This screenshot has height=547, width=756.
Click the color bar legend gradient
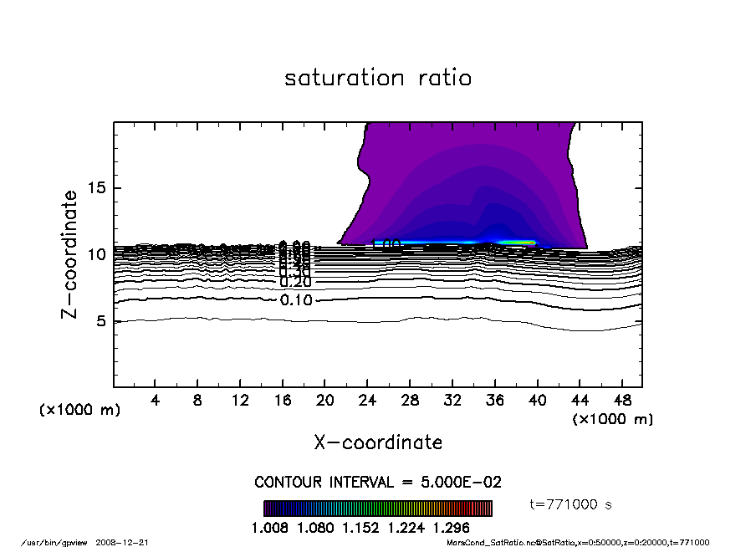377,509
